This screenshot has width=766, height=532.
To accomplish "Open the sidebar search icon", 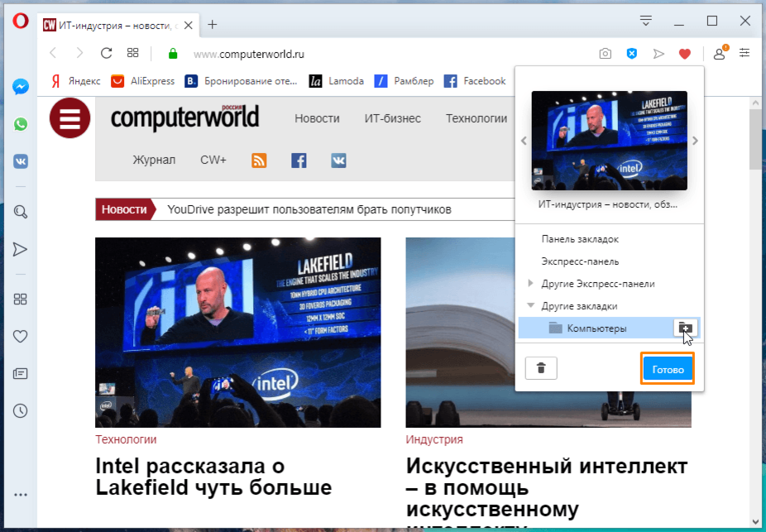I will (x=21, y=212).
